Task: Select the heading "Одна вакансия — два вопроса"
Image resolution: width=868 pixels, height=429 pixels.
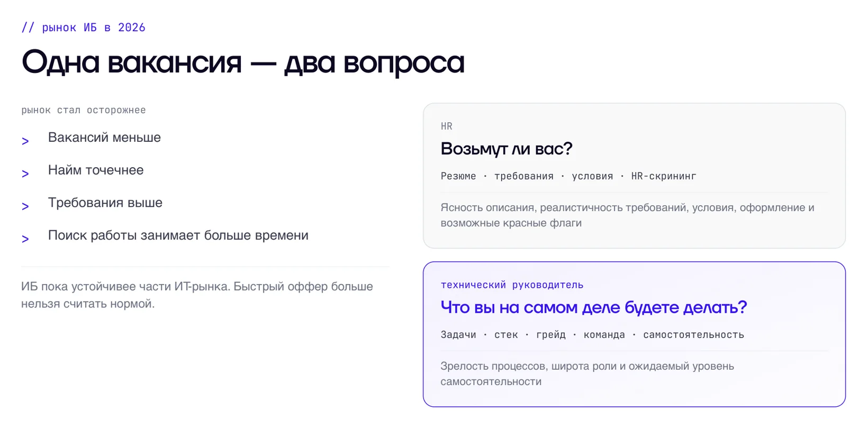Action: click(x=243, y=62)
